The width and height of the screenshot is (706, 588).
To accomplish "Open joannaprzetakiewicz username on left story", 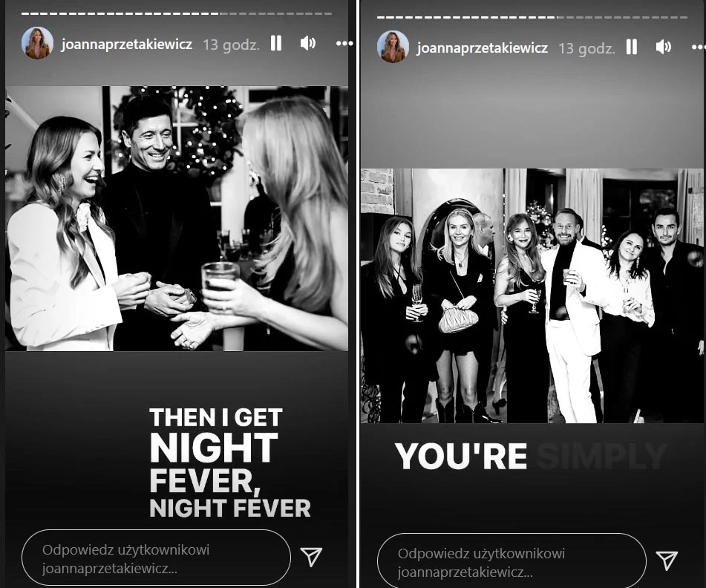I will pos(126,44).
